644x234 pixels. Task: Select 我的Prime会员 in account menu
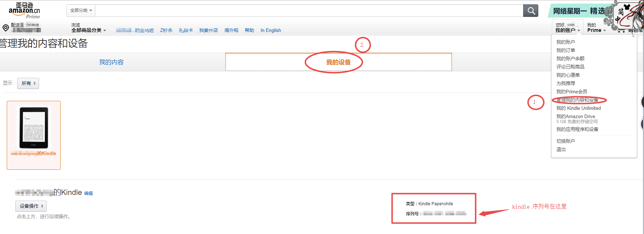pos(572,92)
